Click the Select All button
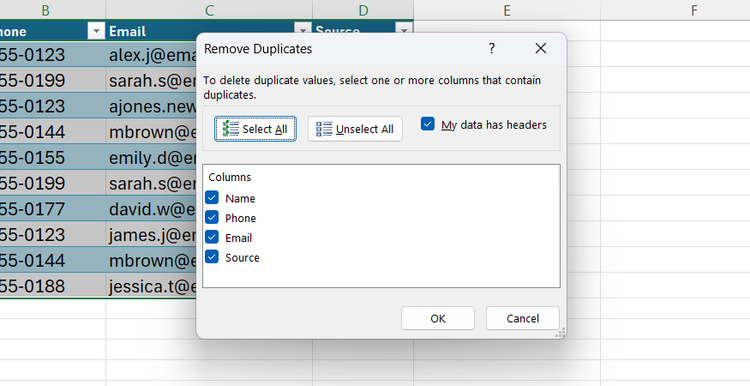The height and width of the screenshot is (386, 750). pos(255,129)
